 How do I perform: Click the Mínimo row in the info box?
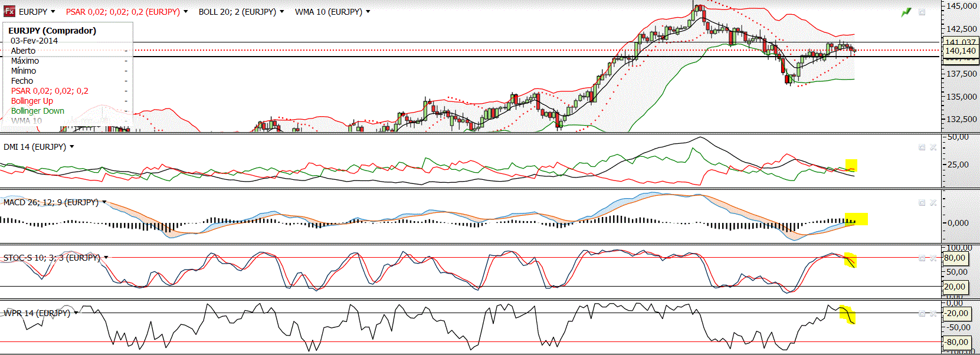68,71
